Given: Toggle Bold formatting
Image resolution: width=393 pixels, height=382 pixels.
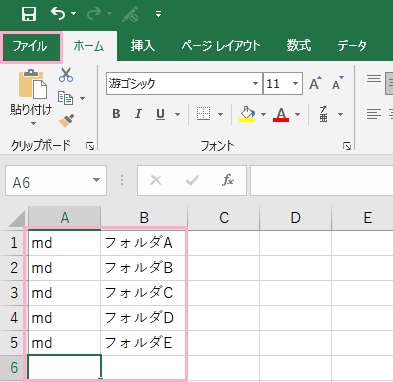Looking at the screenshot, I should [116, 114].
